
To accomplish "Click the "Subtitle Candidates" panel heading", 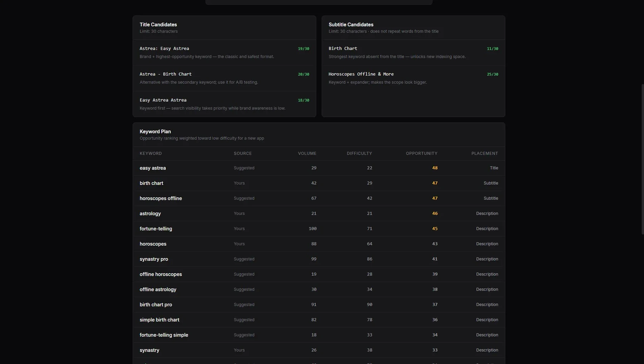I will [x=351, y=25].
